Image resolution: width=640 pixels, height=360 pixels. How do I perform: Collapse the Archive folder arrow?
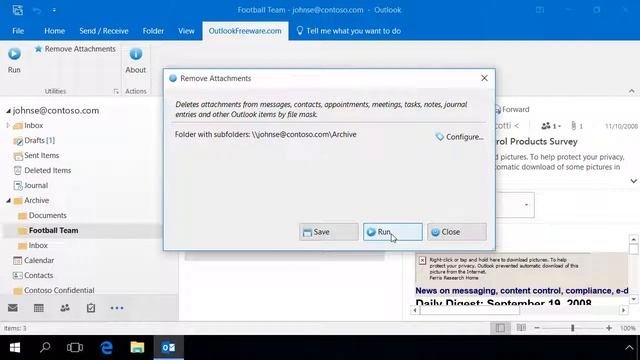point(8,200)
